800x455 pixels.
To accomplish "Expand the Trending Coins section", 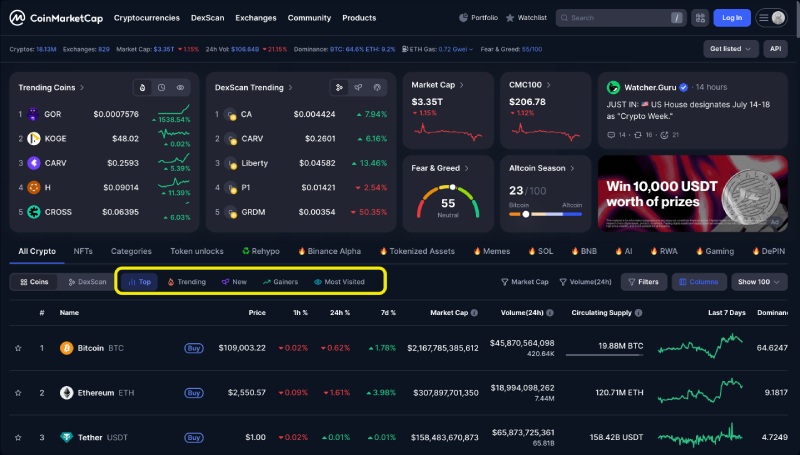I will [x=51, y=88].
